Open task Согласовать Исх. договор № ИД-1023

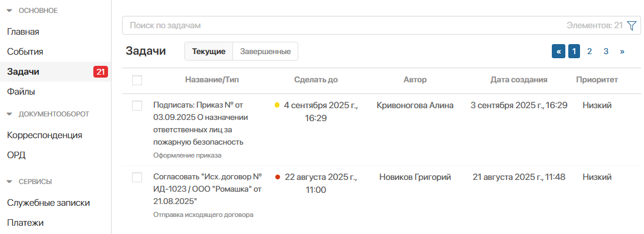(207, 189)
